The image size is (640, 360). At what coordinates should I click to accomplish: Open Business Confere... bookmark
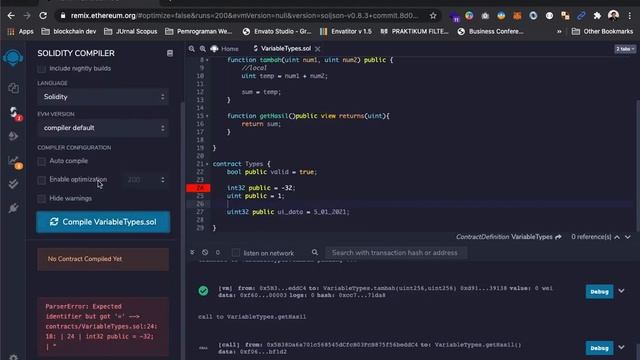(490, 31)
